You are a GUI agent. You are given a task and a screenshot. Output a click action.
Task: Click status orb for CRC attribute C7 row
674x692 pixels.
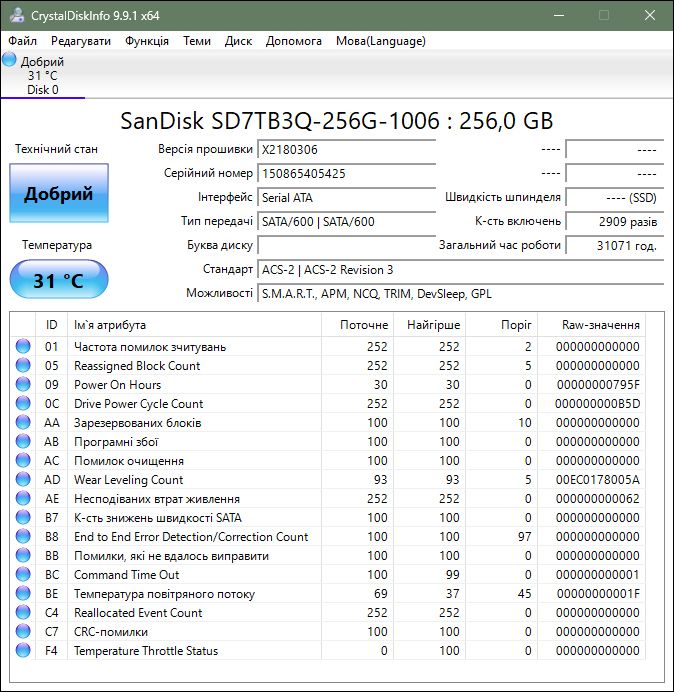23,631
